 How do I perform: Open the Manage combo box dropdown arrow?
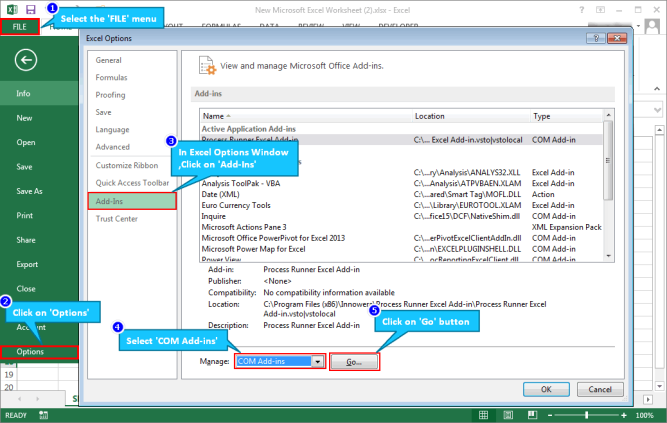point(317,361)
